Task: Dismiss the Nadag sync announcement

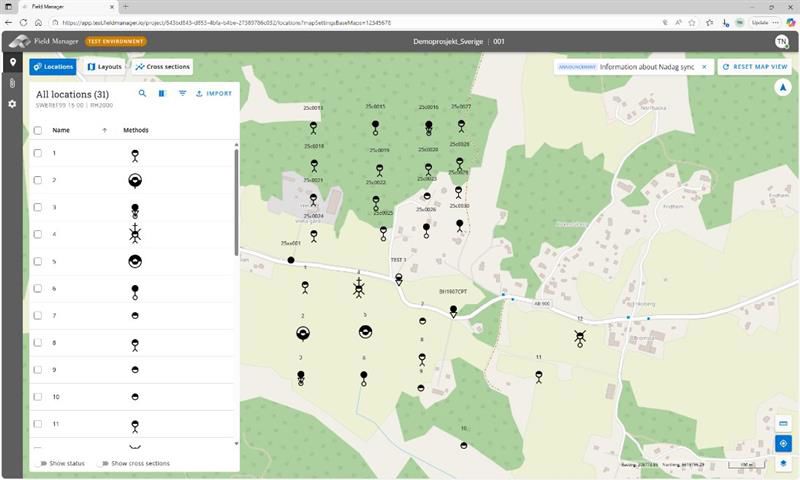Action: [x=703, y=67]
